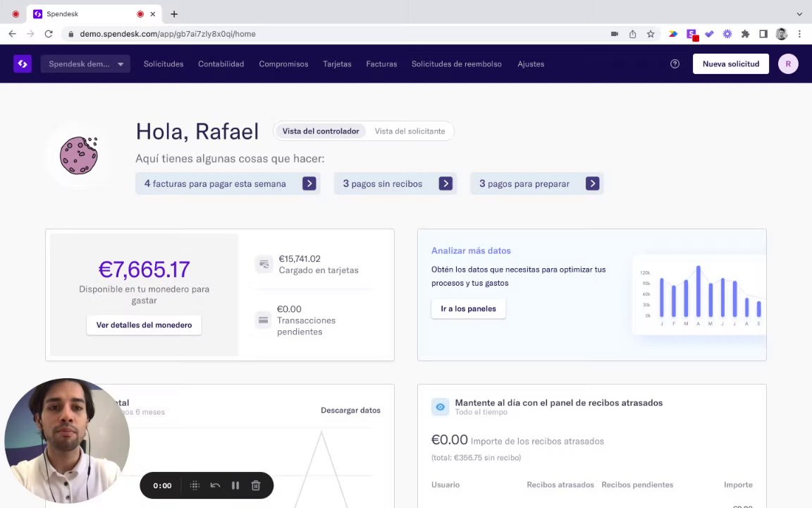Go to Tarjetas section
The height and width of the screenshot is (508, 812).
[337, 64]
